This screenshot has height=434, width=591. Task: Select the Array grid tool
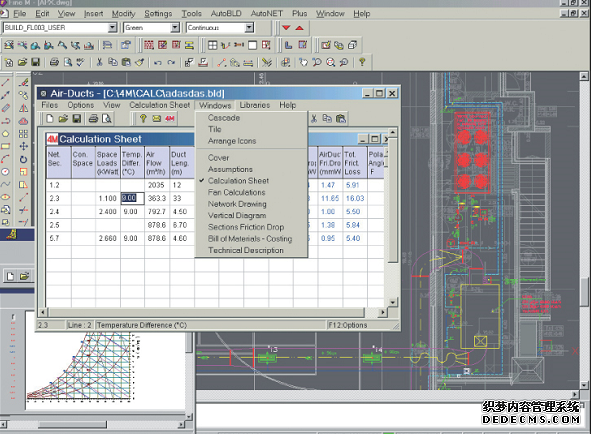23,133
